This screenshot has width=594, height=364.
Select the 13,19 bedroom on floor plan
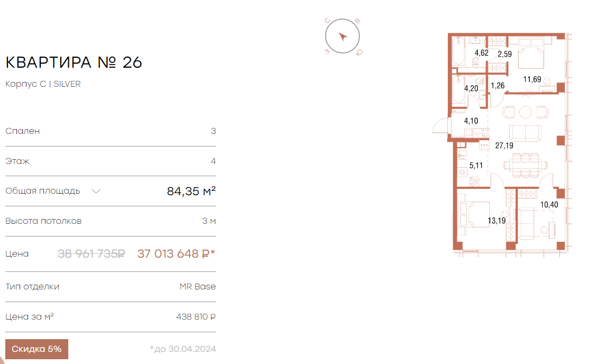(x=497, y=221)
